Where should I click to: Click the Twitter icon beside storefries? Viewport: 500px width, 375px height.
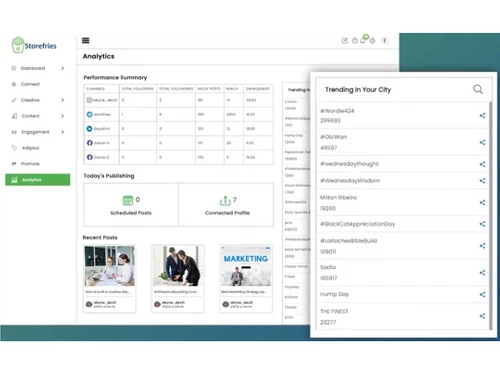point(89,114)
